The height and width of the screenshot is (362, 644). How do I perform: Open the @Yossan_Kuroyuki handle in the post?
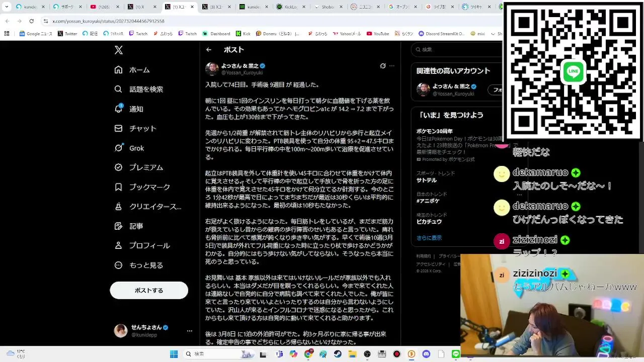[242, 73]
